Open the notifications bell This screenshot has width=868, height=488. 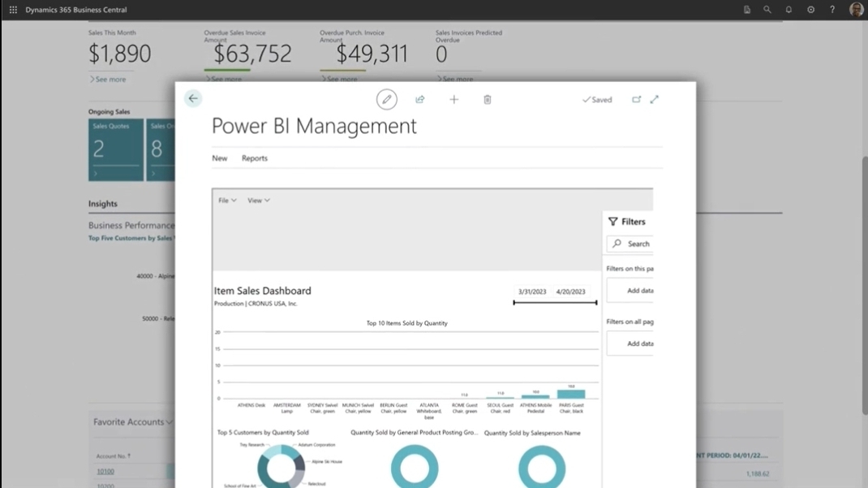point(789,10)
